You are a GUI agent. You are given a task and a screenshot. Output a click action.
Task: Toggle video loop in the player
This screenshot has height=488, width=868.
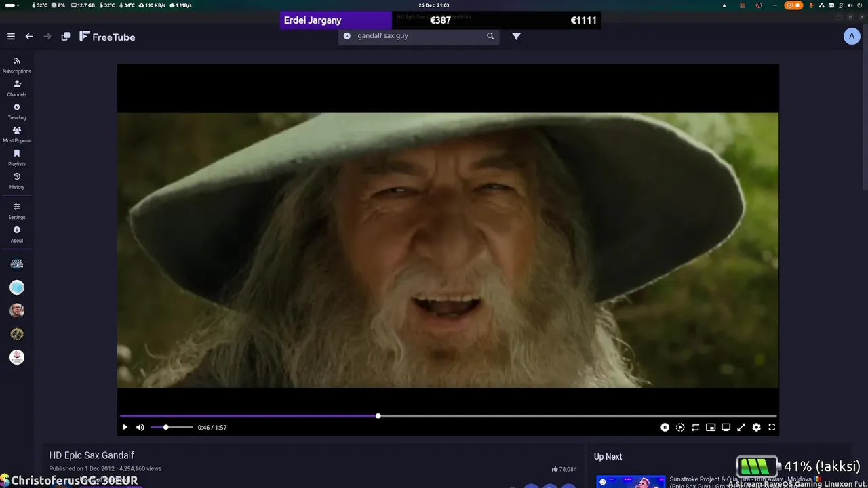tap(695, 427)
